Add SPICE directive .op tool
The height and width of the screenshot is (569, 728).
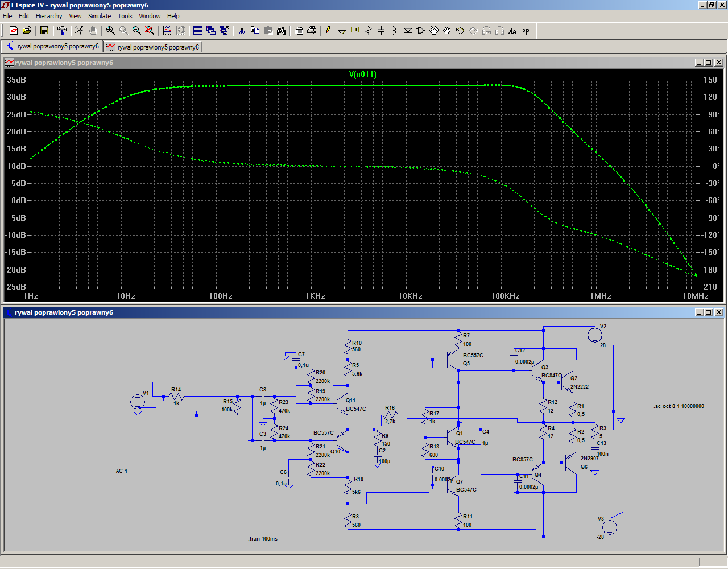coord(526,31)
